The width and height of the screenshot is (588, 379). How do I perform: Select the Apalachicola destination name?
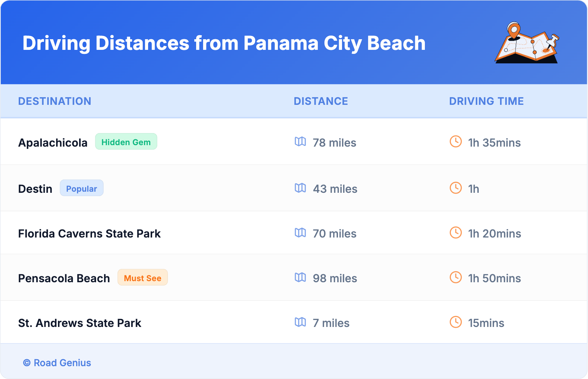(53, 143)
